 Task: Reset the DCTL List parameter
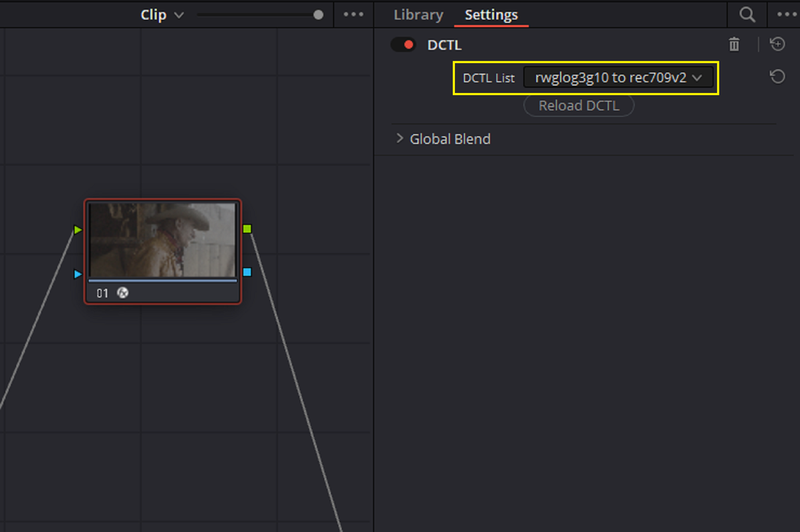777,77
